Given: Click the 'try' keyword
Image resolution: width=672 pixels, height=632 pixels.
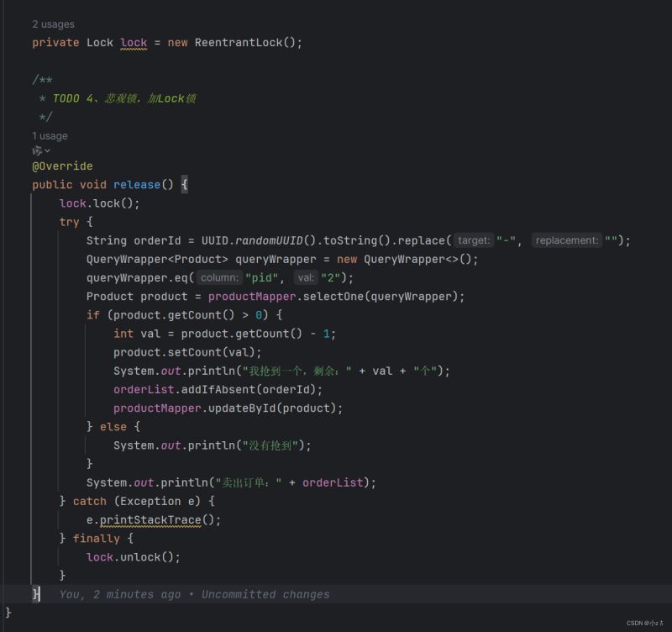Looking at the screenshot, I should click(x=69, y=222).
